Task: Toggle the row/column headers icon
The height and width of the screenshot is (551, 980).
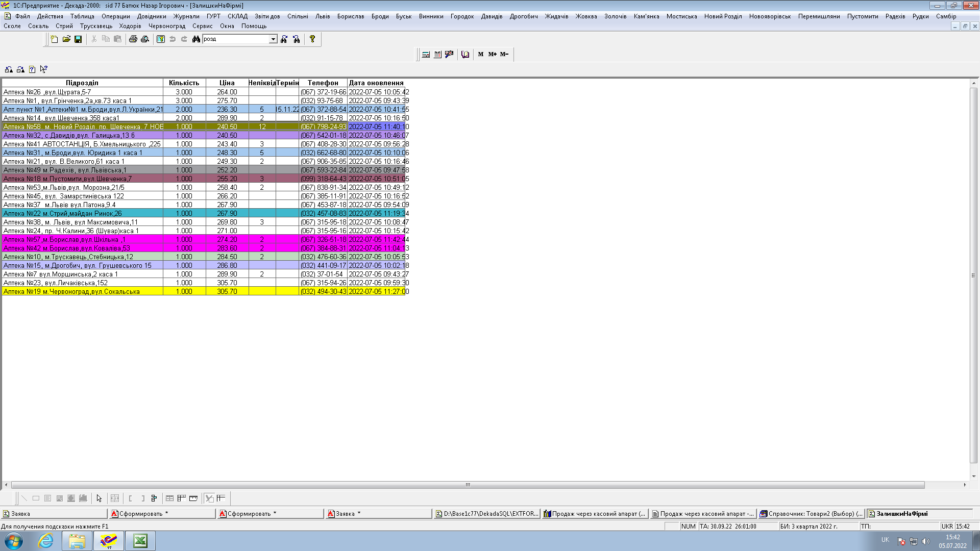Action: click(182, 498)
